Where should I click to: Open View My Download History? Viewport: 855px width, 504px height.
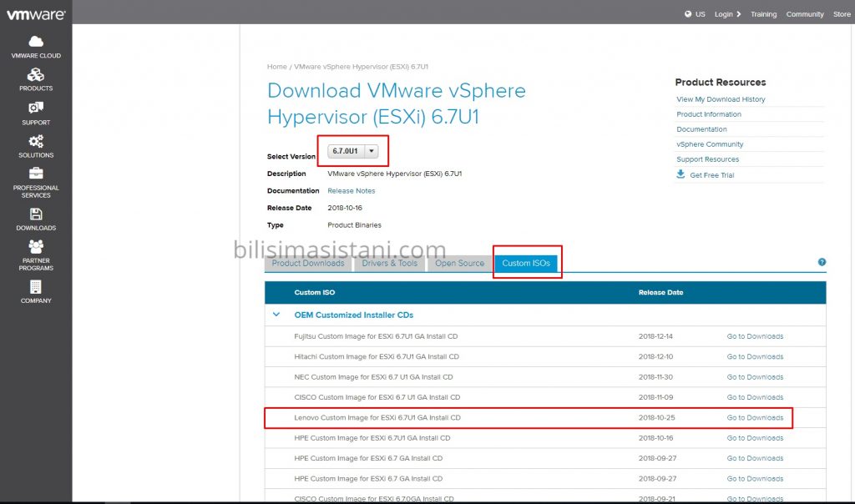(721, 99)
